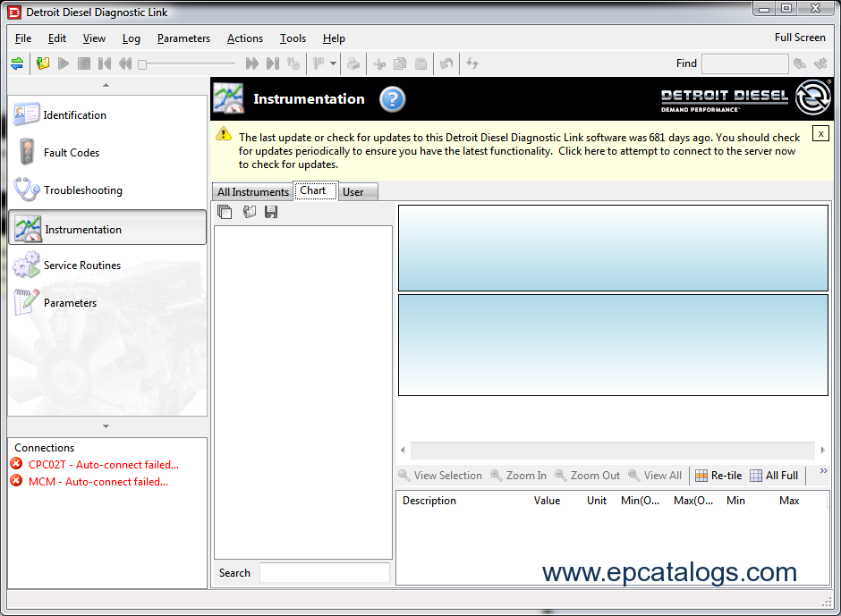Dismiss the update warning banner
The height and width of the screenshot is (616, 841).
pos(820,133)
